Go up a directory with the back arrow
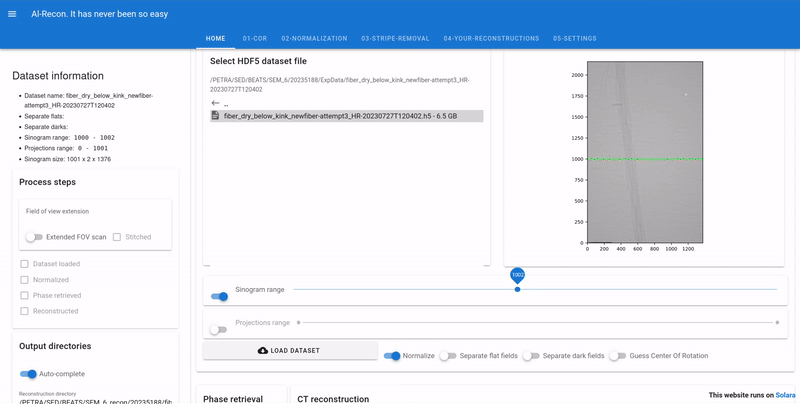 pos(215,103)
